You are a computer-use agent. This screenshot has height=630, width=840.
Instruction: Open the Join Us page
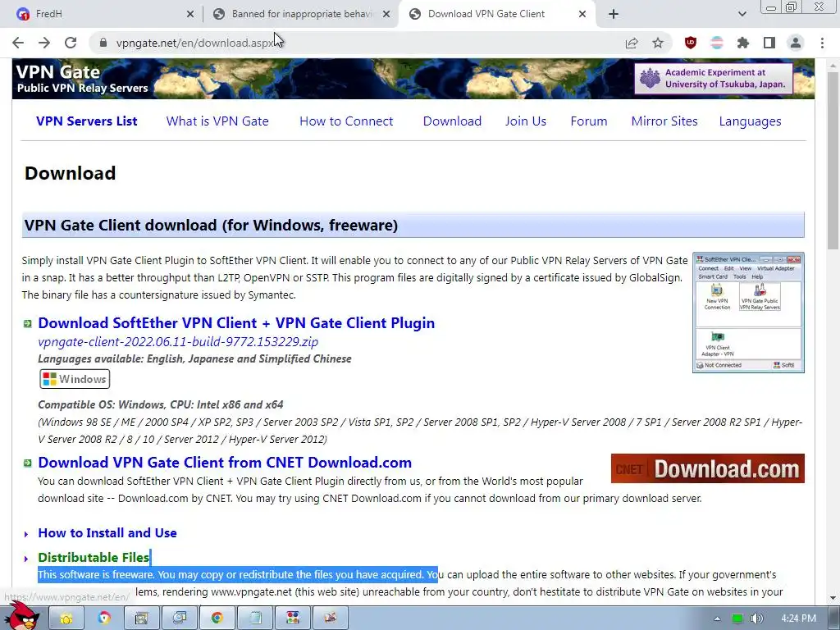tap(526, 121)
